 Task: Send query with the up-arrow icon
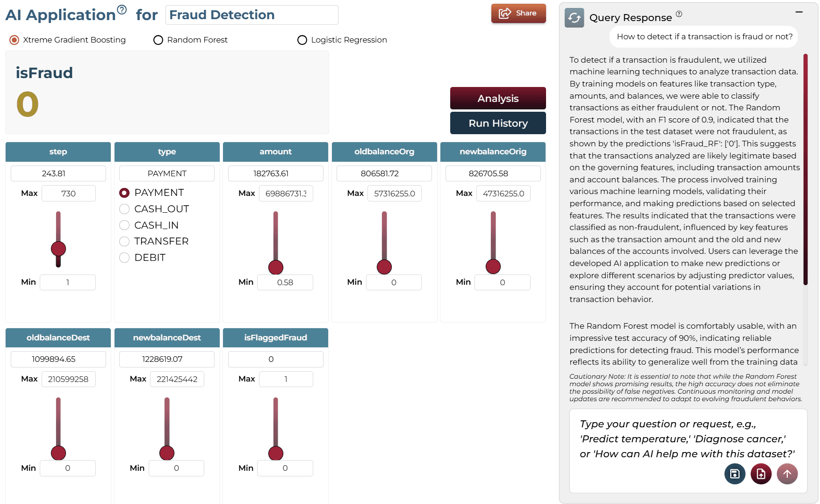(787, 474)
